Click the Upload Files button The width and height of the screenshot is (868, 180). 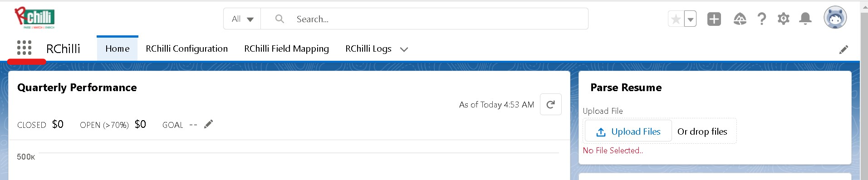(x=628, y=131)
